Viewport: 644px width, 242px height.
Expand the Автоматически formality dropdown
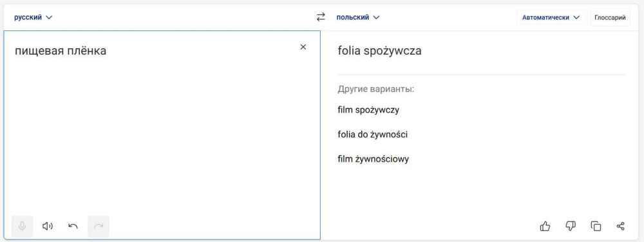click(x=551, y=17)
